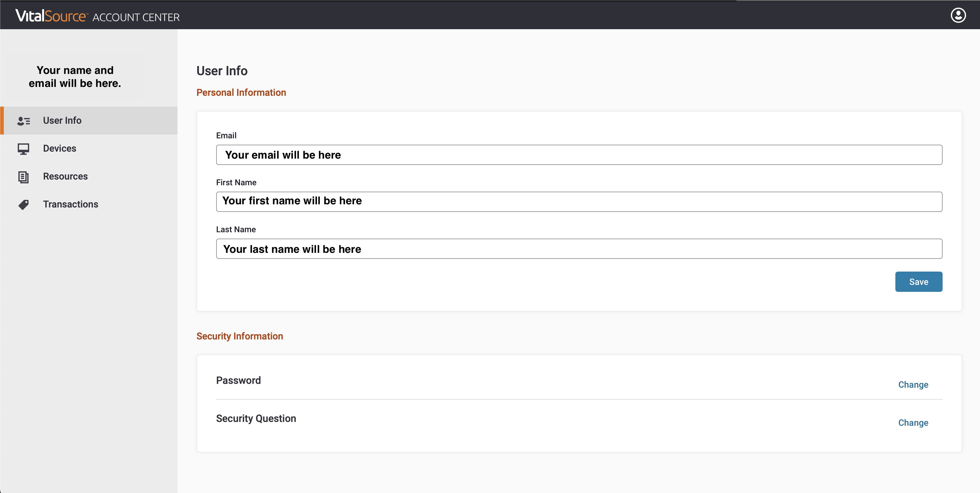Click the Email field label

tap(226, 135)
